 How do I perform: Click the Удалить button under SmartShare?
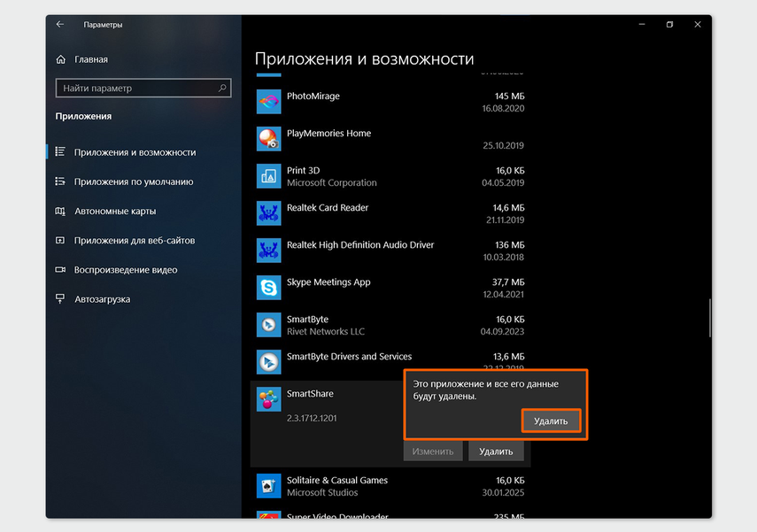[x=496, y=451]
